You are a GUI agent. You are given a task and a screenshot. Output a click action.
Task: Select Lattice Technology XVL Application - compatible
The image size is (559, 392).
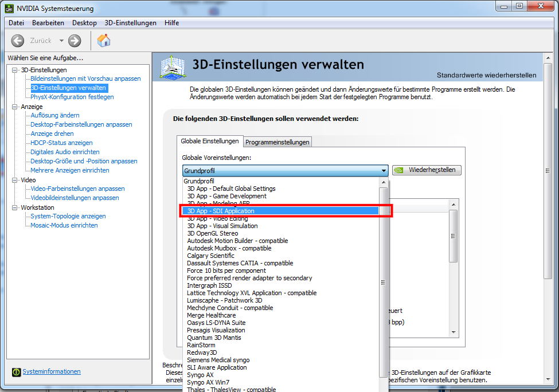(x=280, y=293)
